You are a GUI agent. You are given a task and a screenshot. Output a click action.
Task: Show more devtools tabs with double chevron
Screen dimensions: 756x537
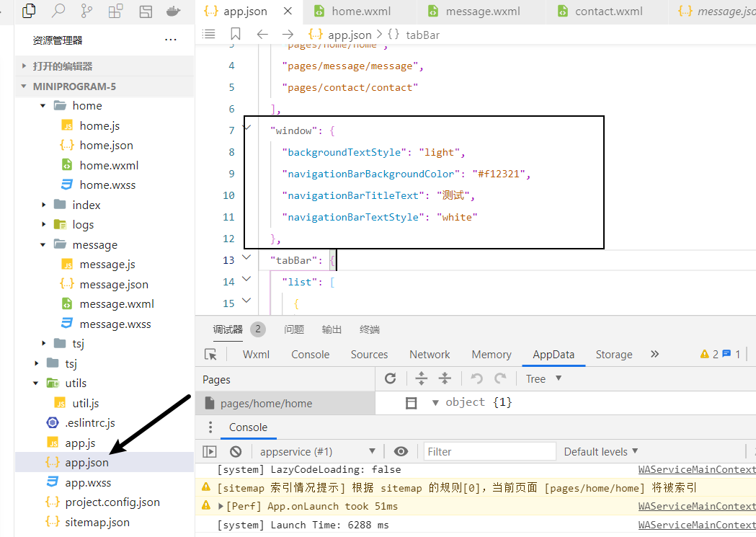pos(654,355)
